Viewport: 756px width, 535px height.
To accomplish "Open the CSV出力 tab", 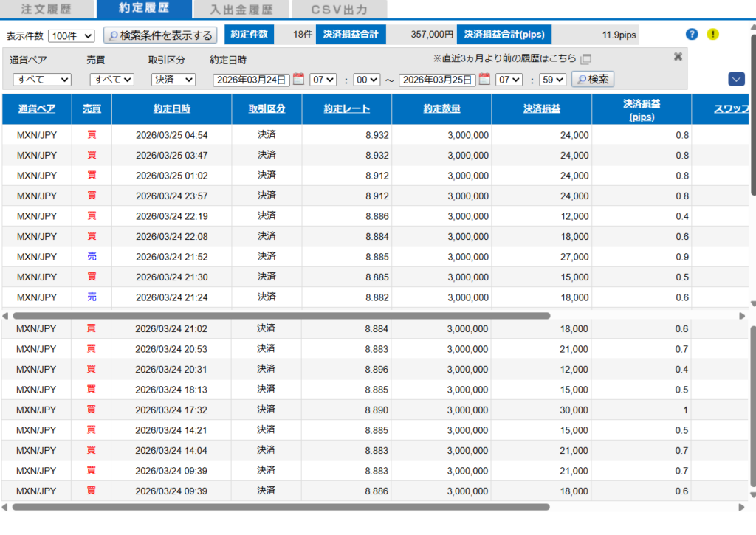I will coord(339,10).
